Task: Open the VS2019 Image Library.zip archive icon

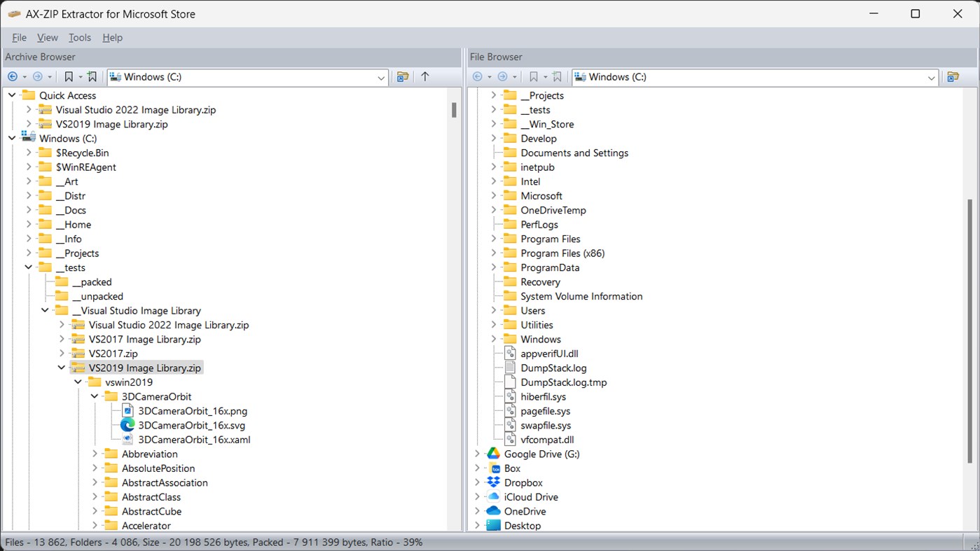Action: point(77,368)
